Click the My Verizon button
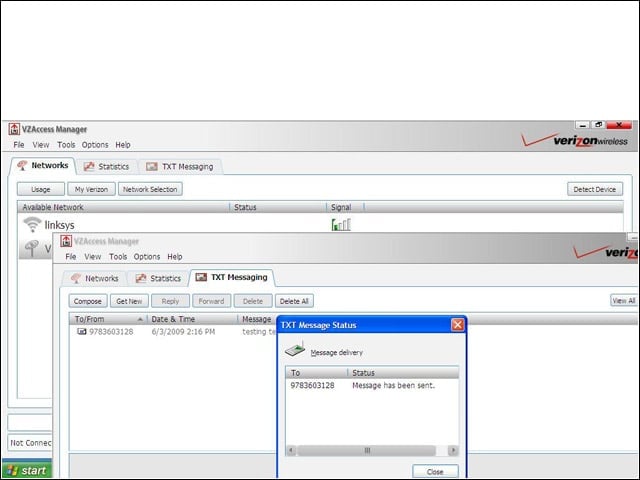 pyautogui.click(x=91, y=189)
